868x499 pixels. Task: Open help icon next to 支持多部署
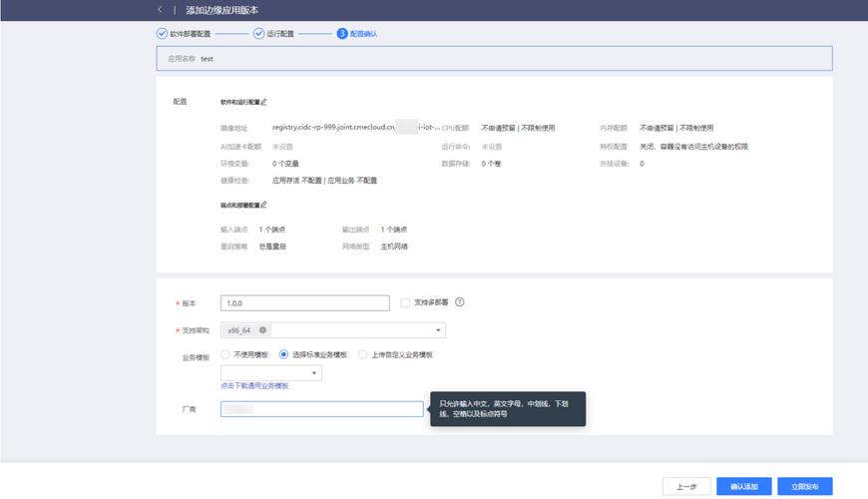460,301
